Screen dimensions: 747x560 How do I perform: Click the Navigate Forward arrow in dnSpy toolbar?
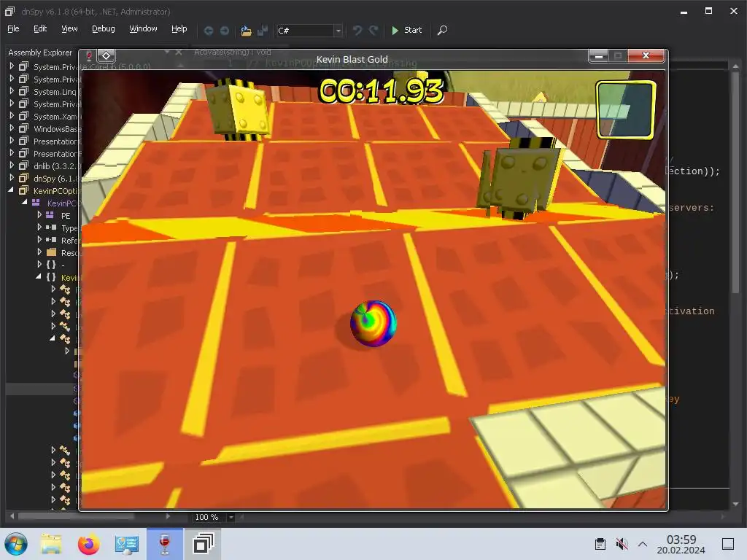coord(225,31)
